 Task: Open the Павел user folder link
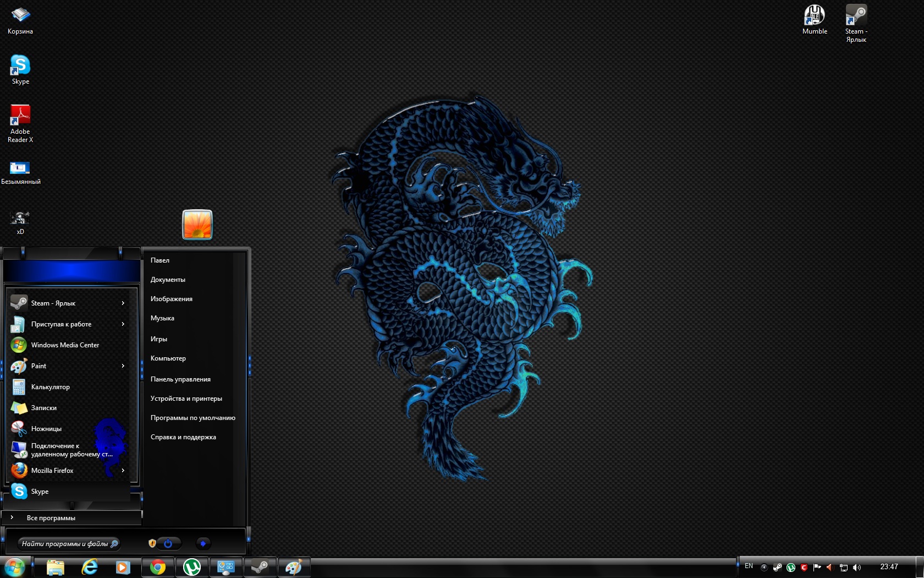[160, 260]
